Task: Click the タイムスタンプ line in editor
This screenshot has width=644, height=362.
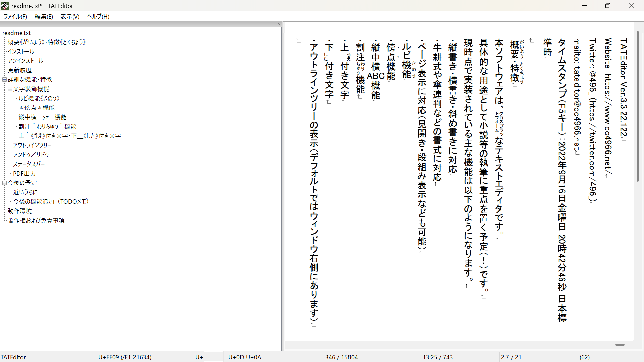Action: point(562,180)
